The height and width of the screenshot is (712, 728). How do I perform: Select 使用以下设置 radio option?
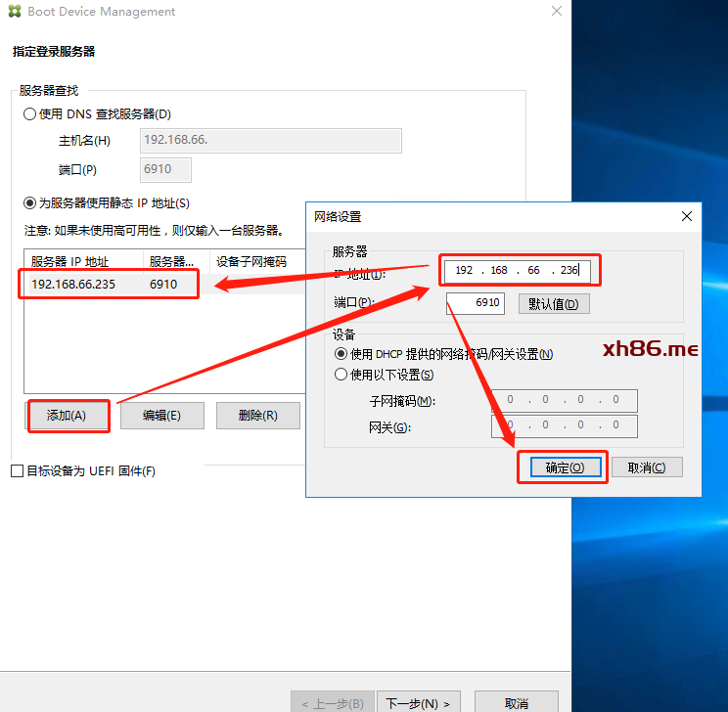coord(341,375)
